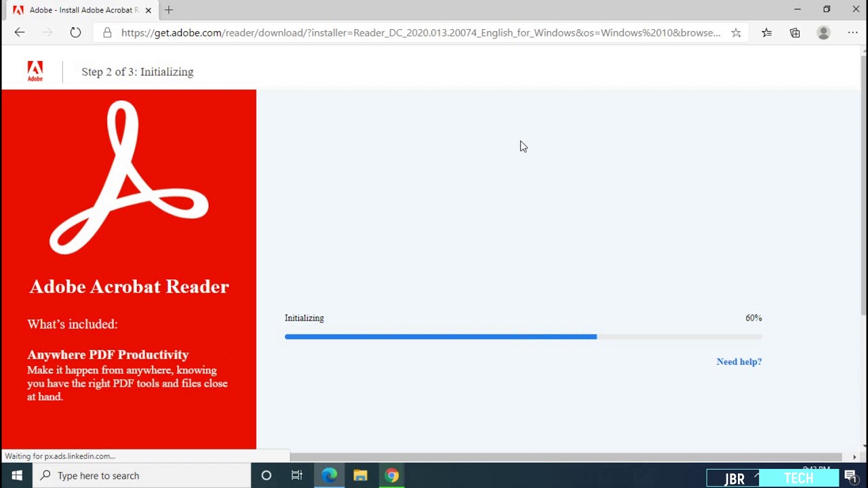Viewport: 868px width, 488px height.
Task: Click the Adobe Acrobat Reader heading
Action: (129, 287)
